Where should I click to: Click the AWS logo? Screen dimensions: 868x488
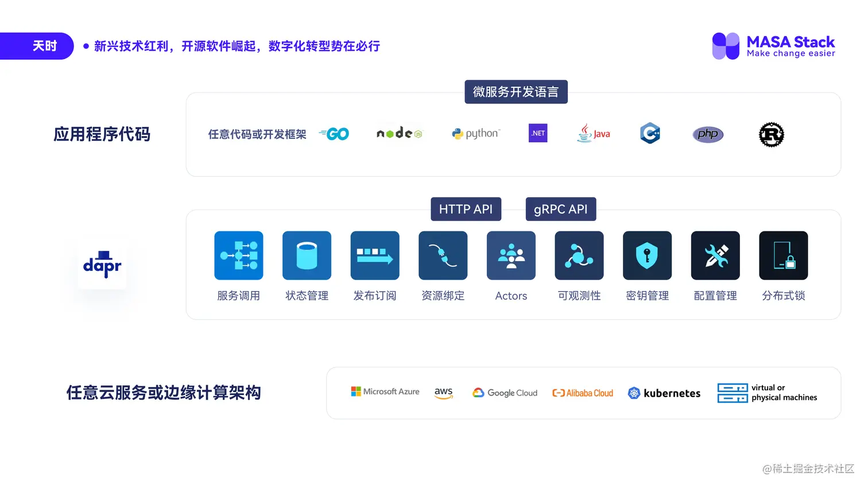pos(444,393)
